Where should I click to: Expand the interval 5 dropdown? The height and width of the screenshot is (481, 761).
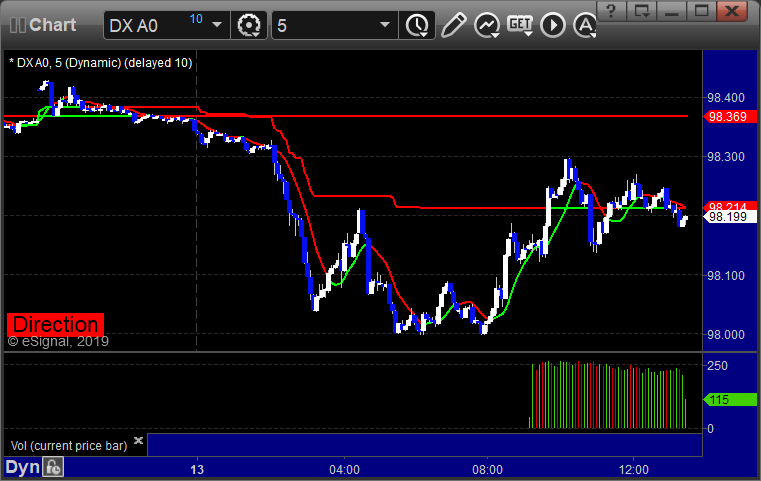385,25
